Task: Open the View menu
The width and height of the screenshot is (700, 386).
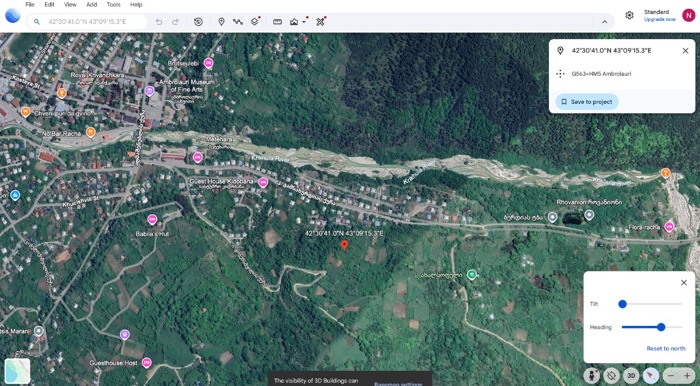Action: [x=70, y=4]
